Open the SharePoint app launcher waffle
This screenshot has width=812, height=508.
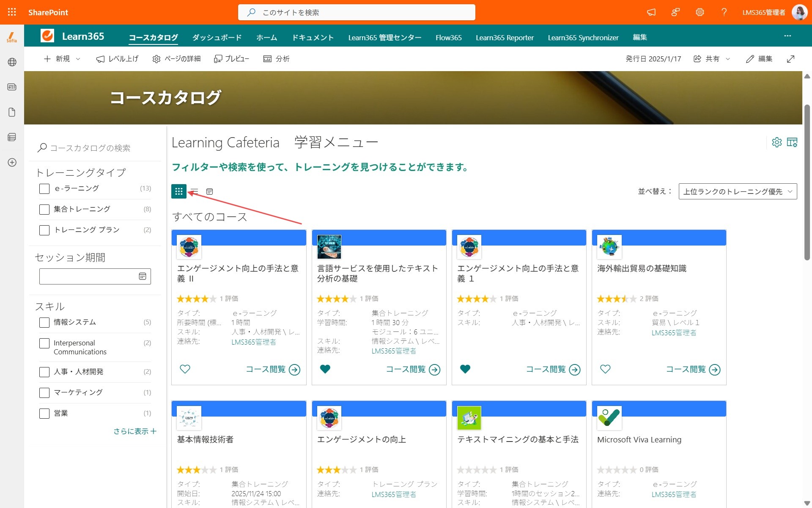12,12
